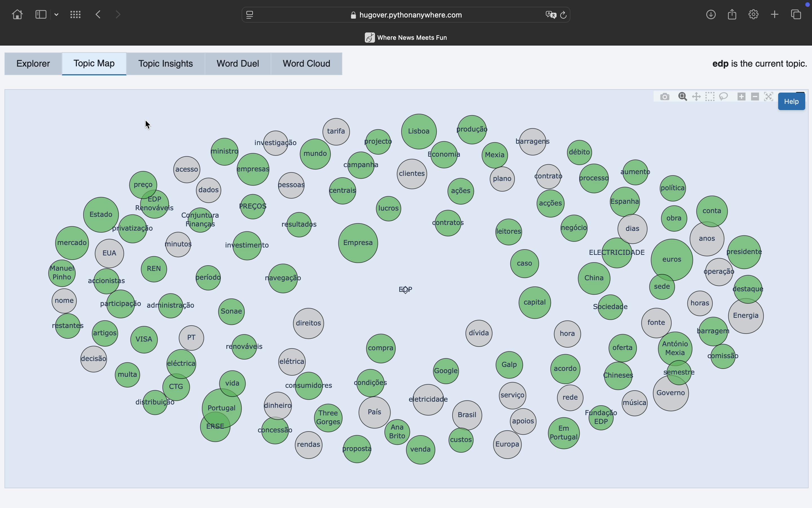The height and width of the screenshot is (508, 812).
Task: Reload the page with refresh icon
Action: 563,15
